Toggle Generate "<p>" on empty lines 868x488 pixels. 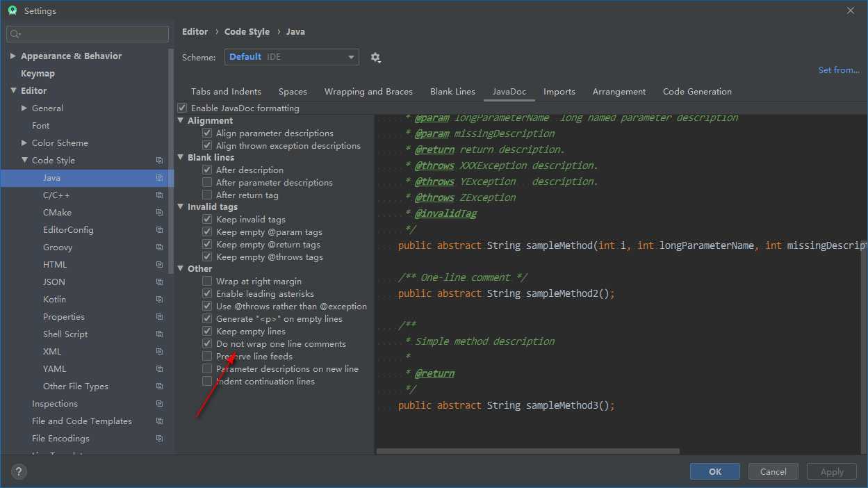(207, 319)
